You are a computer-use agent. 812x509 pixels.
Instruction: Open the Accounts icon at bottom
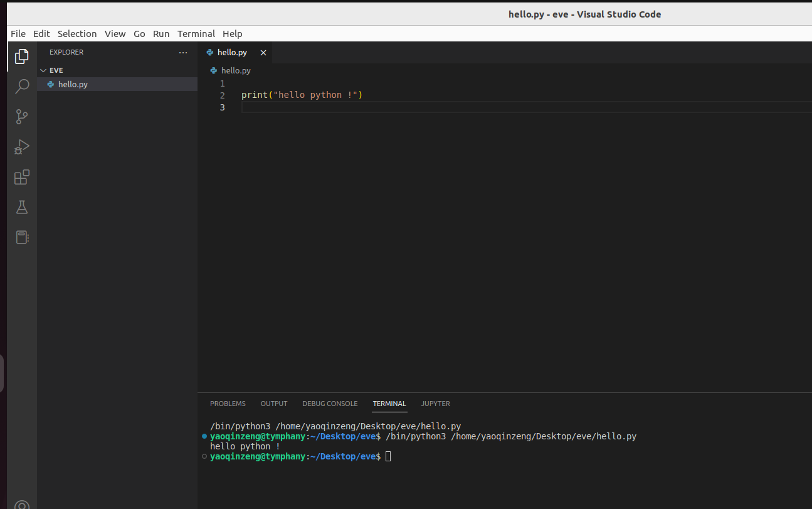click(x=22, y=505)
